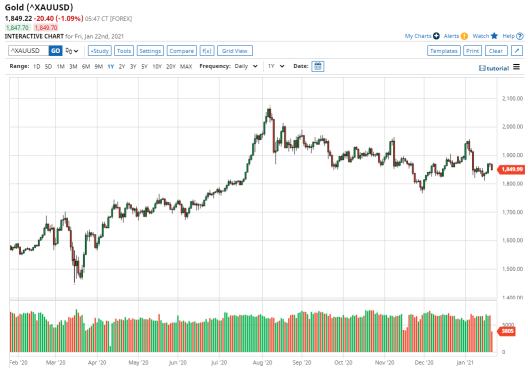Select the 6M range
This screenshot has height=370, width=528.
(86, 67)
